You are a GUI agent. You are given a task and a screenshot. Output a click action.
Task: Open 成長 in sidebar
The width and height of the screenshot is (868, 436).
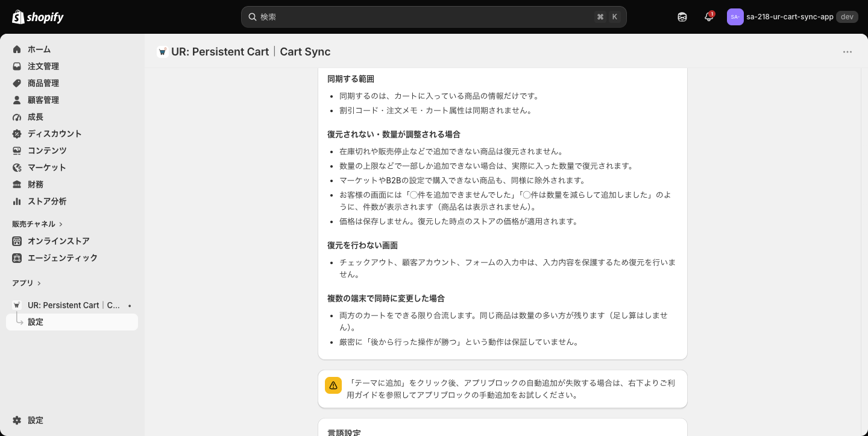tap(36, 117)
